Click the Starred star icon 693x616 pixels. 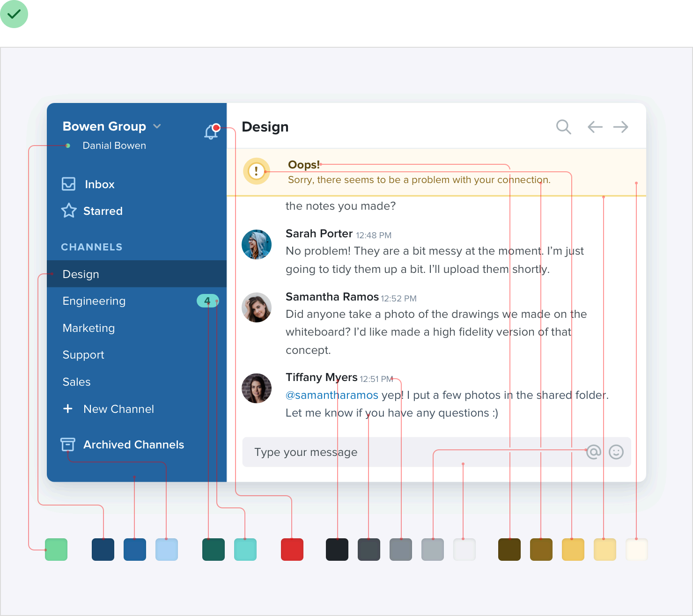[69, 211]
